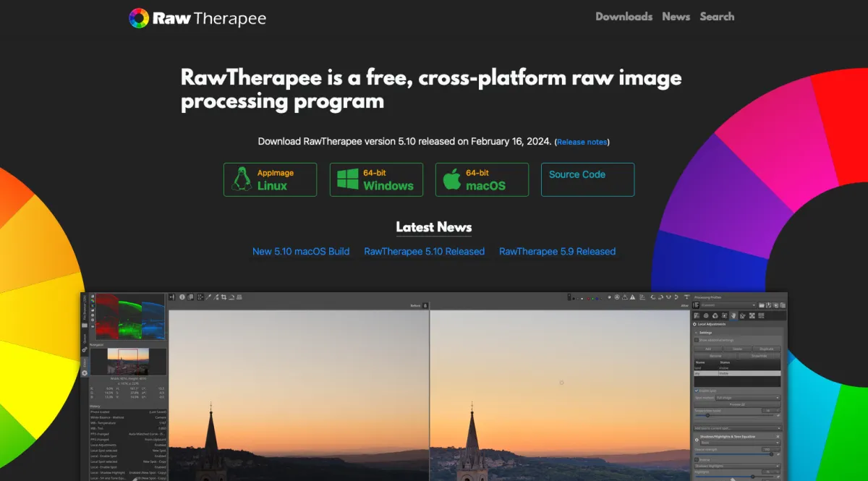Toggle the Local Adjustments power button
The height and width of the screenshot is (481, 868).
coord(694,324)
